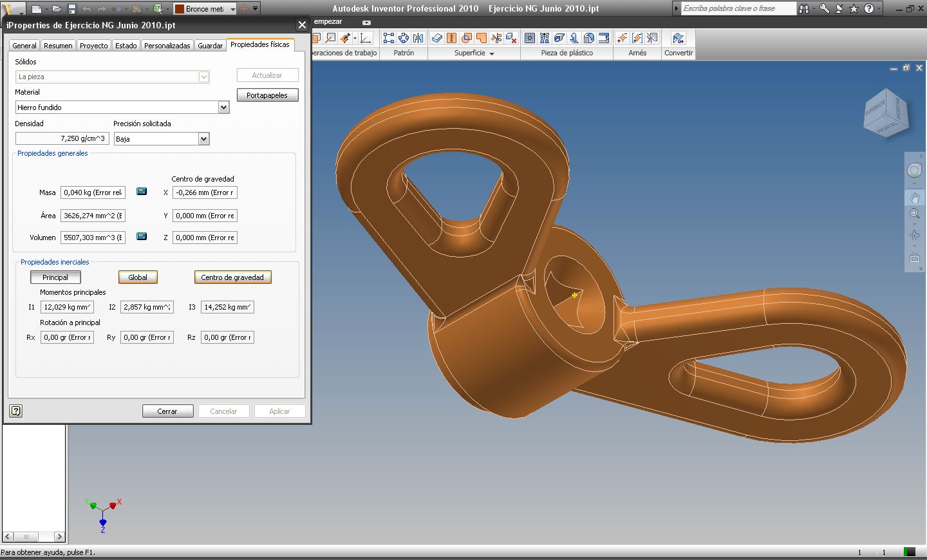This screenshot has width=927, height=560.
Task: Click the Convertir to sheet metal icon
Action: click(678, 38)
